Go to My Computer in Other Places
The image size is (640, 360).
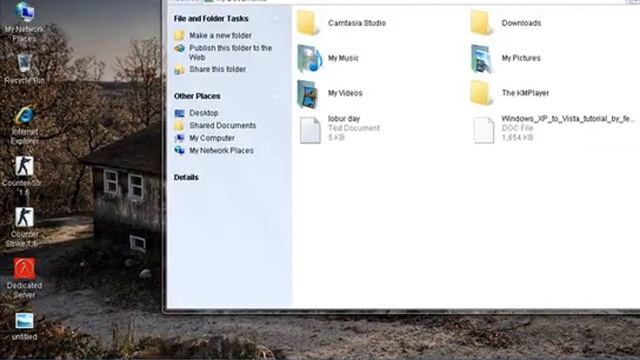(204, 138)
